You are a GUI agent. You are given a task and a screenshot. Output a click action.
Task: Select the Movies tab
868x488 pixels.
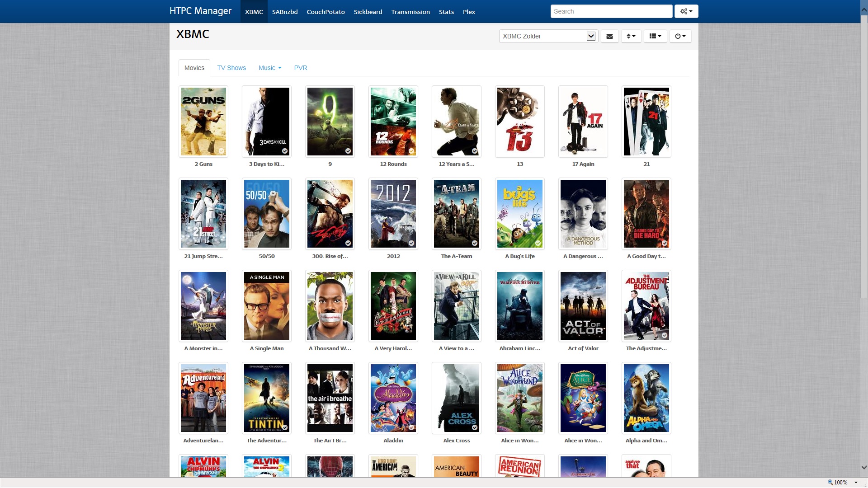coord(194,68)
